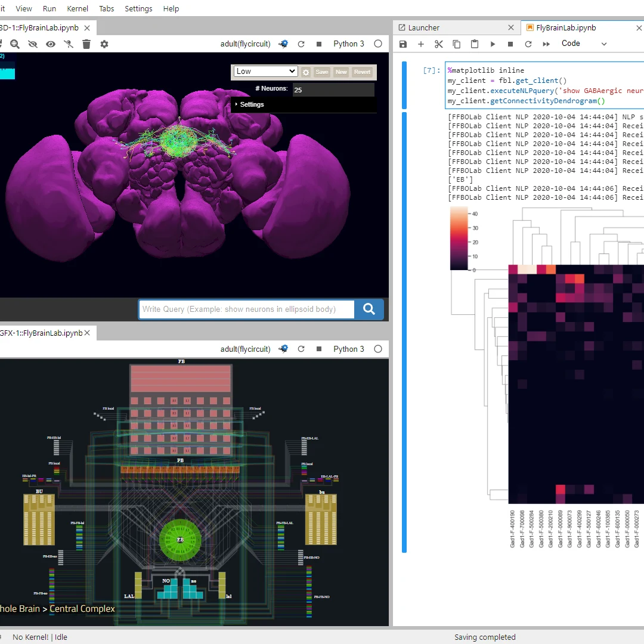Open the Settings menu
The width and height of the screenshot is (644, 644).
point(138,8)
